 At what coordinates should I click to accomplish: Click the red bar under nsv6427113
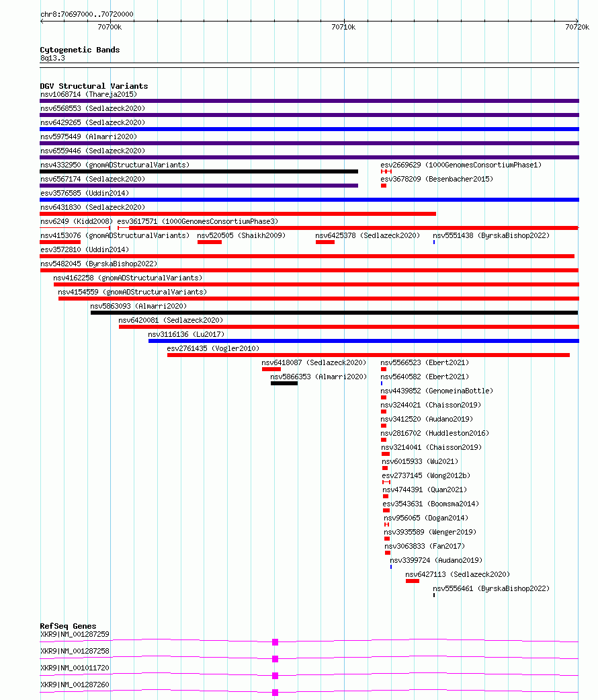413,581
